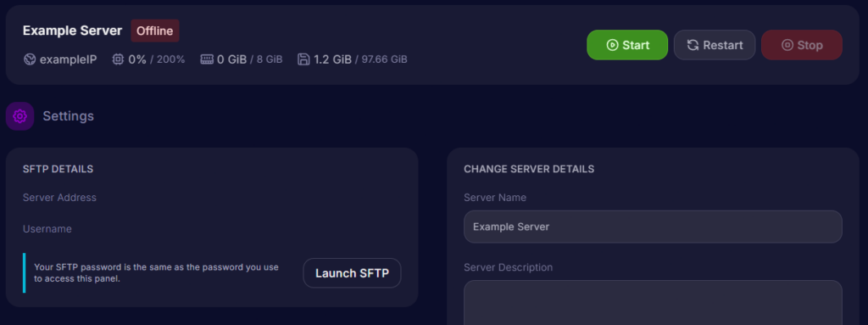Click the Server Description label
The image size is (868, 325).
pyautogui.click(x=509, y=267)
